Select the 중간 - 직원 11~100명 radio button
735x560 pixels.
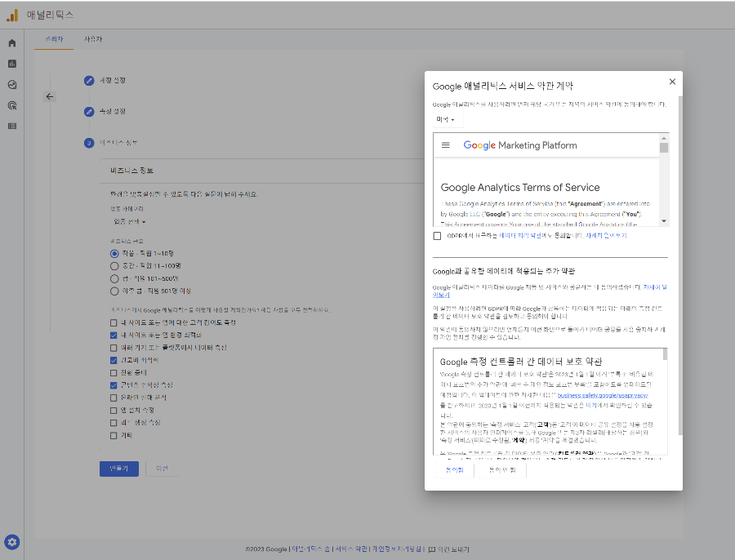click(x=114, y=266)
